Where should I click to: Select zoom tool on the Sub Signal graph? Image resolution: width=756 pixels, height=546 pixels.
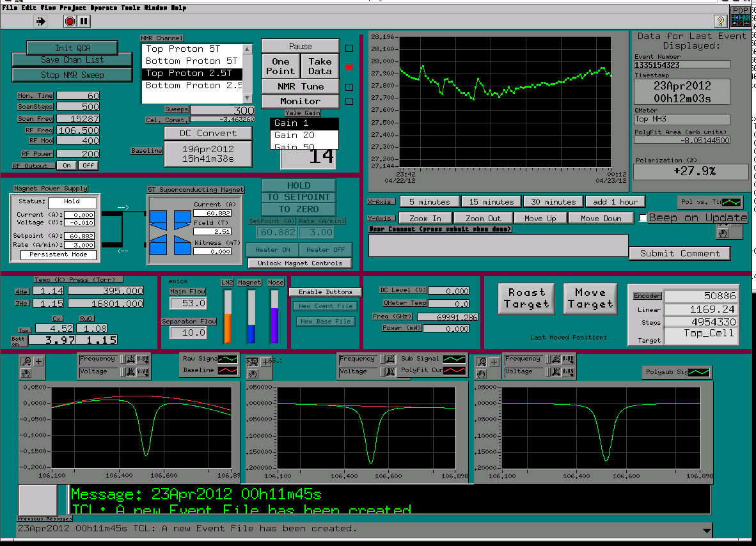252,361
